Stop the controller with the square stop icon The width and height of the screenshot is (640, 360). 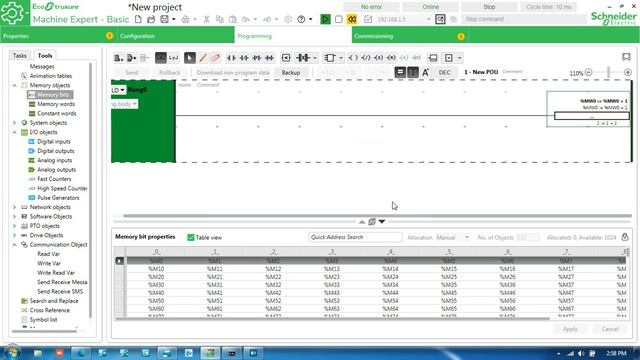338,19
